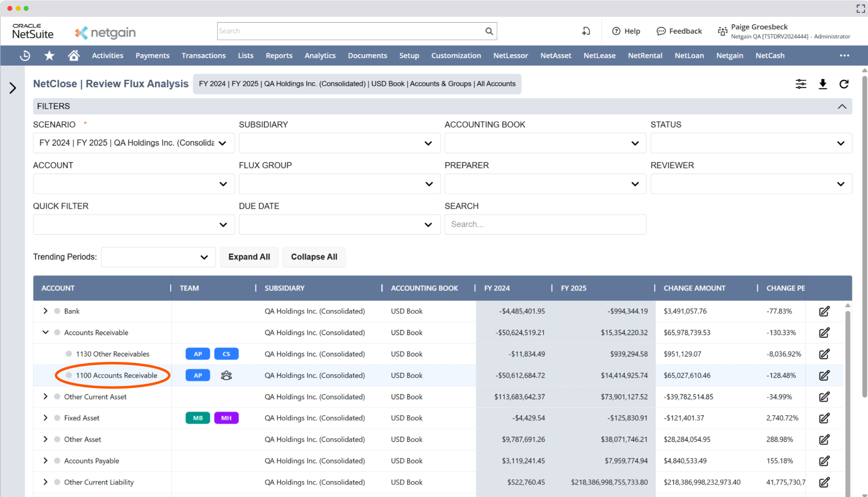The height and width of the screenshot is (497, 868).
Task: Open the Trending Periods dropdown
Action: 158,257
